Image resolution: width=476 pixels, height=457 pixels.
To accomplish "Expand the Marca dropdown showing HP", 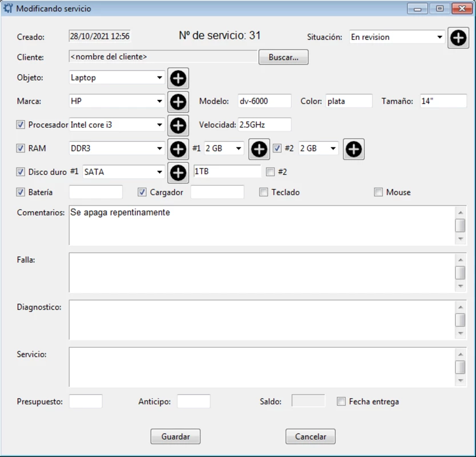I will pyautogui.click(x=117, y=101).
